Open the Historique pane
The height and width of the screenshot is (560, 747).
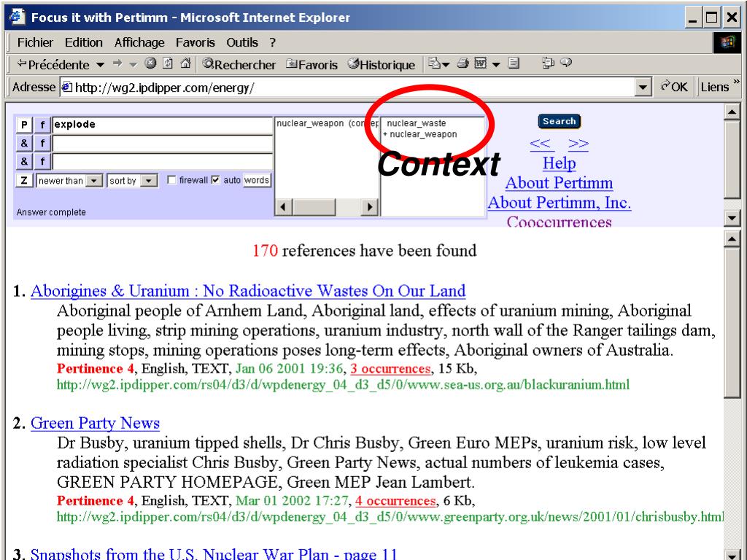pyautogui.click(x=381, y=64)
